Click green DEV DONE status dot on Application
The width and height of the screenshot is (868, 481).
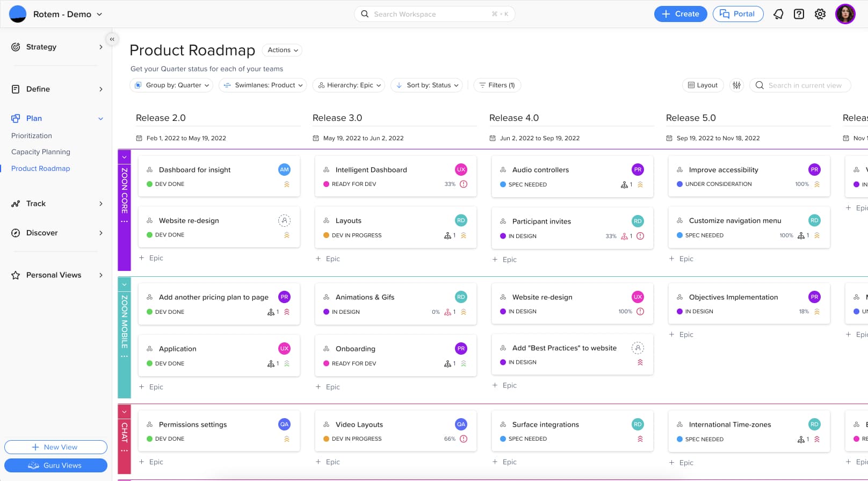point(150,363)
